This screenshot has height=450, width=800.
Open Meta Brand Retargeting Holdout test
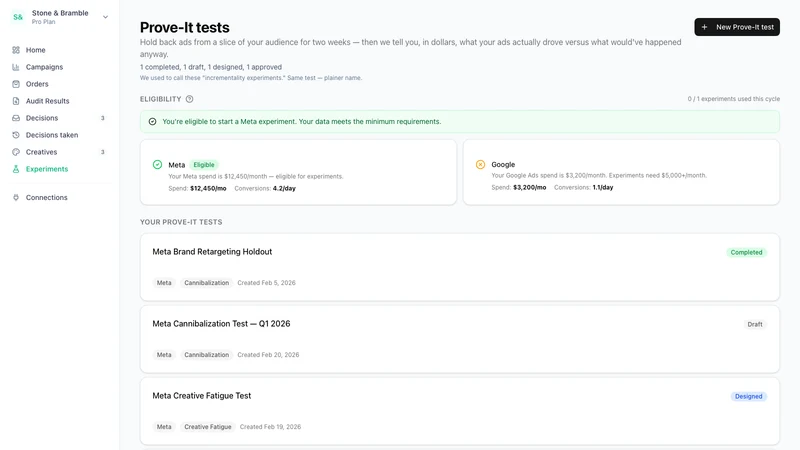tap(460, 267)
